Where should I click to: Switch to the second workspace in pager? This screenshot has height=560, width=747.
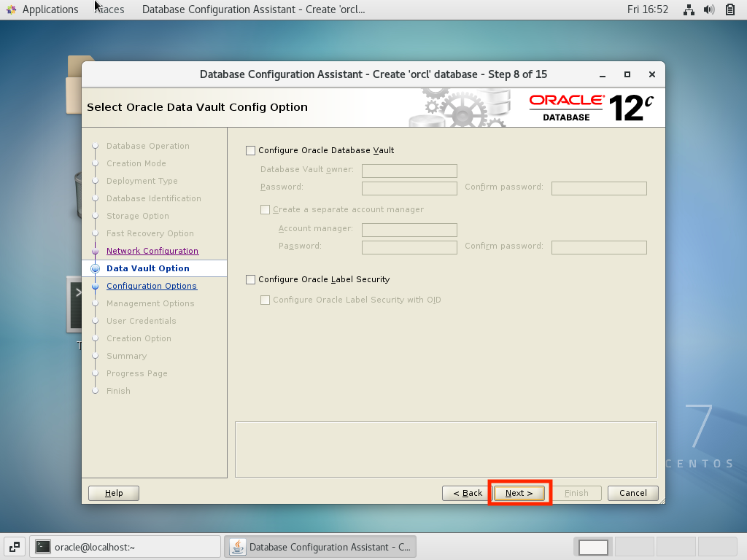point(635,547)
